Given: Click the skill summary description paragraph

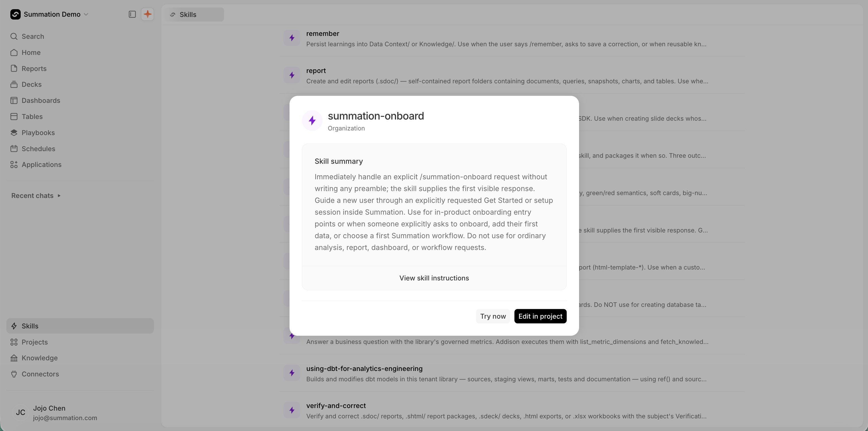Looking at the screenshot, I should 434,212.
